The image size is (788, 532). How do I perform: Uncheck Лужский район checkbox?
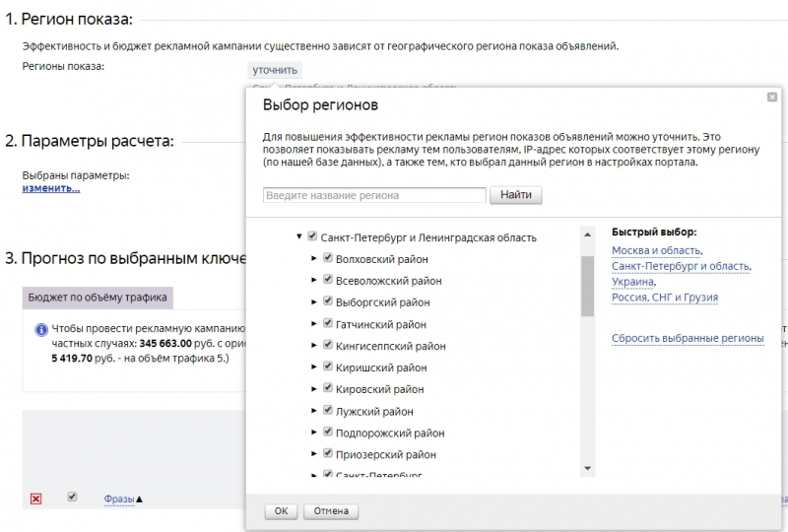point(328,410)
